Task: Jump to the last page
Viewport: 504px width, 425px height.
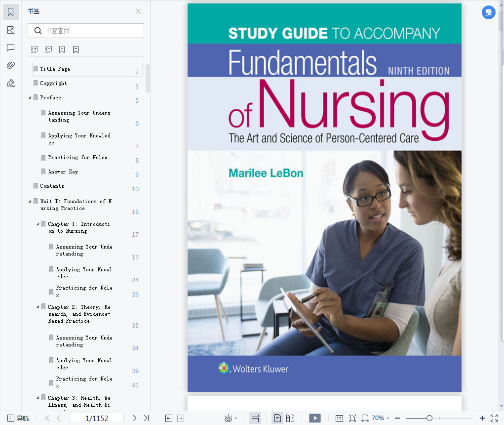Action: 147,418
